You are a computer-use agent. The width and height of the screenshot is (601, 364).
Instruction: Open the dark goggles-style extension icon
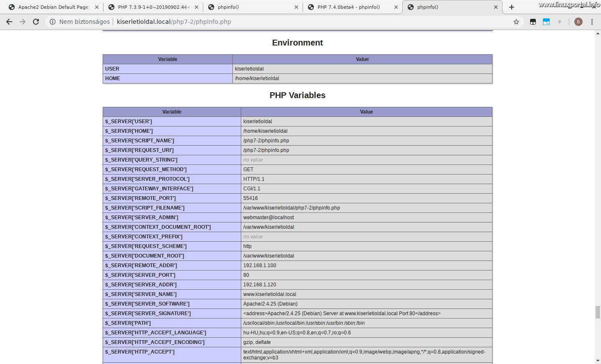[x=533, y=22]
